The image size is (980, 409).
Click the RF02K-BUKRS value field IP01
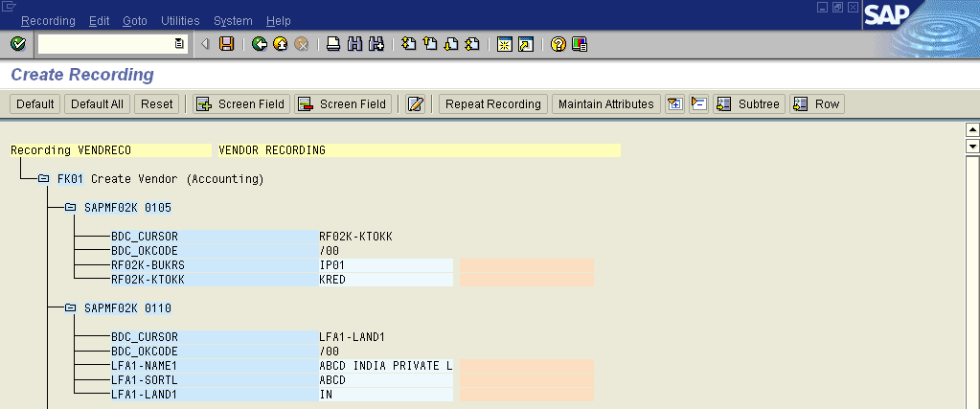click(x=385, y=265)
